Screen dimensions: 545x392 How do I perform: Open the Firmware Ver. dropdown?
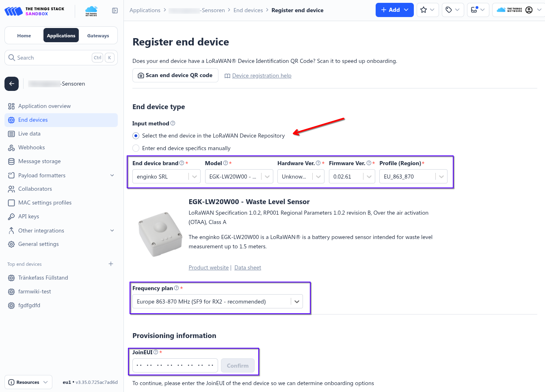[352, 177]
